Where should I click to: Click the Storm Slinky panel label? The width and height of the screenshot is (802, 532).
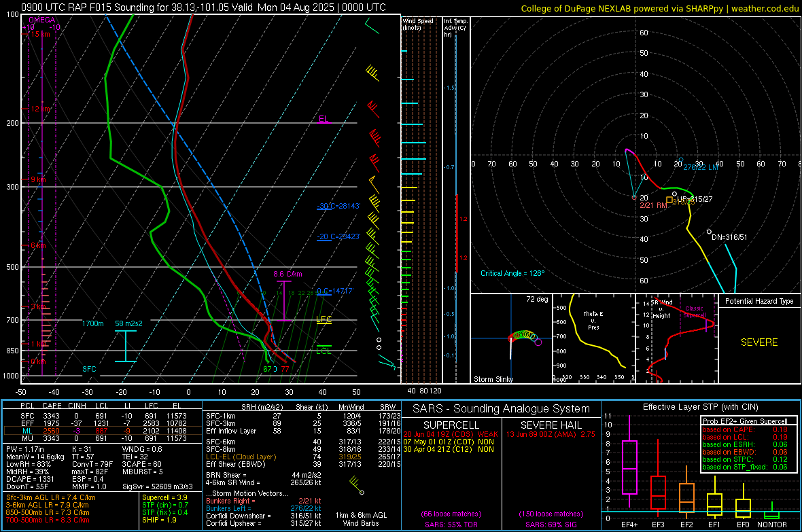coord(493,379)
